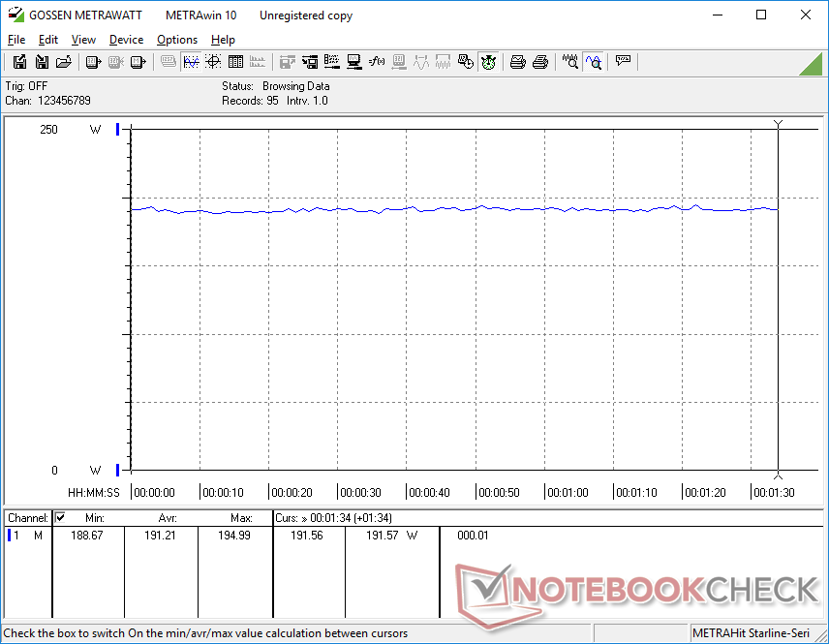Click the blue upper Y-axis marker near 250

tap(118, 130)
